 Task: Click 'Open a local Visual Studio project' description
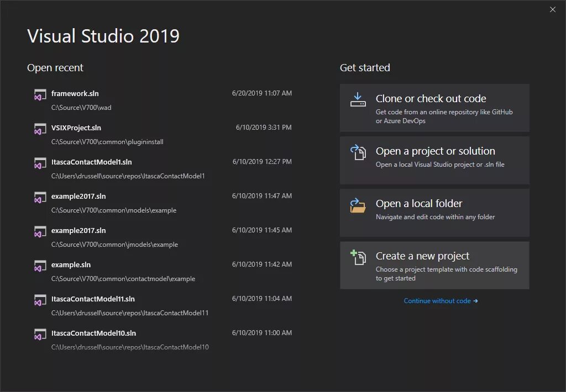[x=440, y=165]
